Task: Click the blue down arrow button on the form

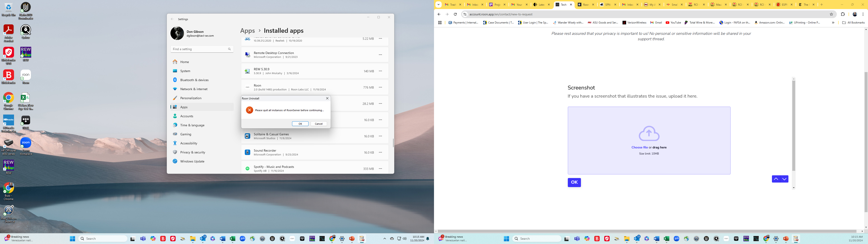Action: [x=784, y=179]
